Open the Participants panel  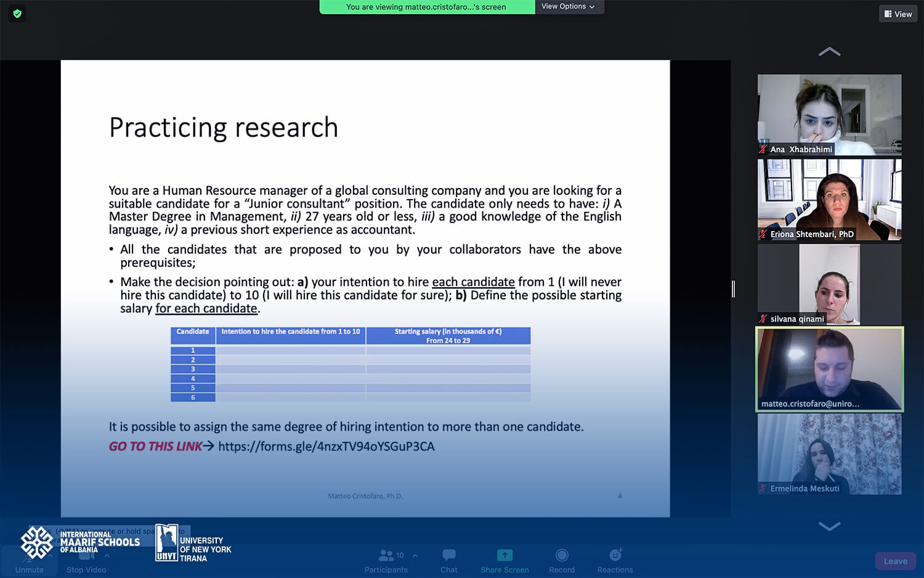pos(386,560)
